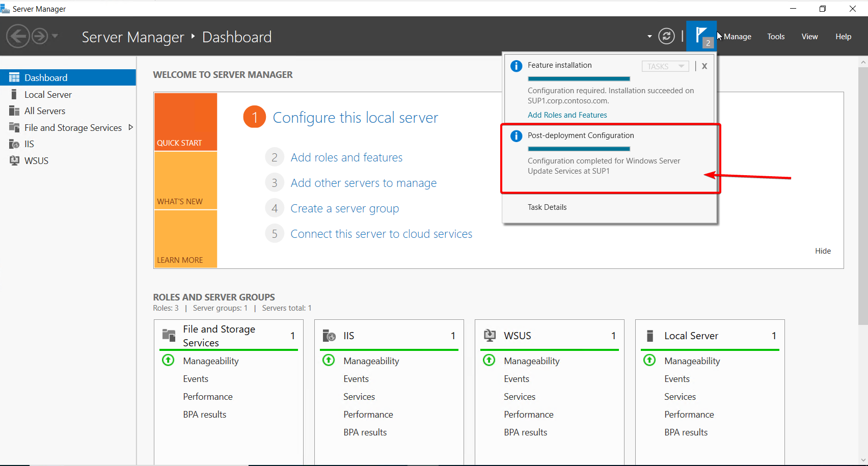Click the WSUS sidebar icon
Screen dimensions: 868x466
point(14,160)
